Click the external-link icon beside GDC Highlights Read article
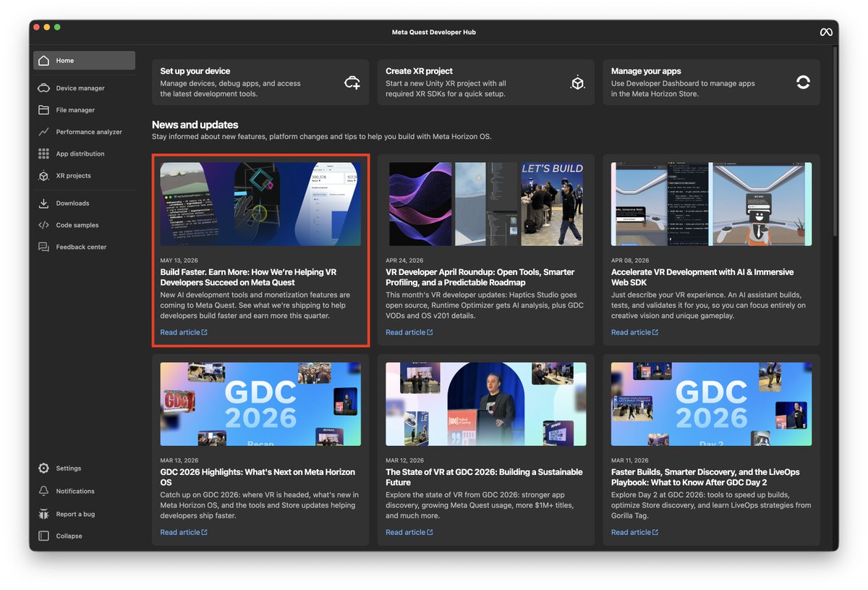Viewport: 868px width, 590px height. (x=205, y=532)
